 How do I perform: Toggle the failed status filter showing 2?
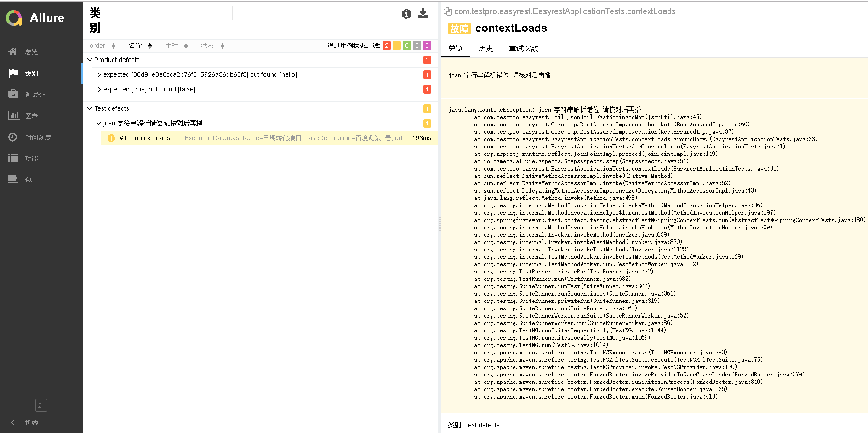(x=387, y=46)
